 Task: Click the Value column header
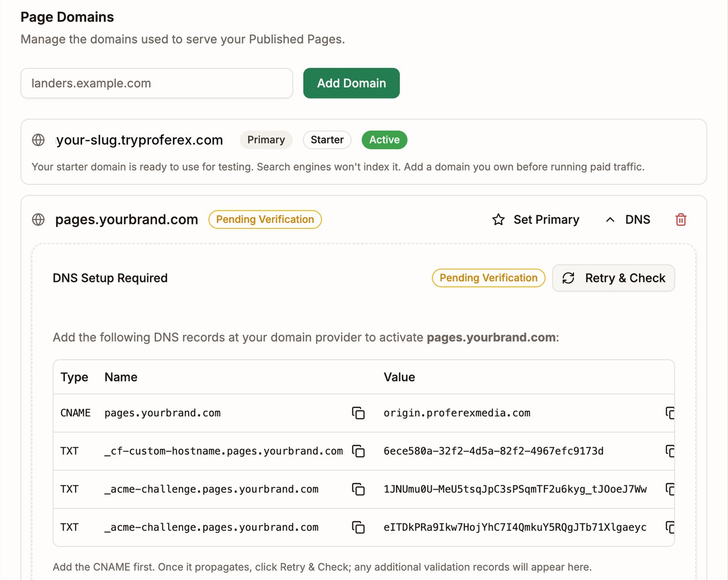pos(399,377)
